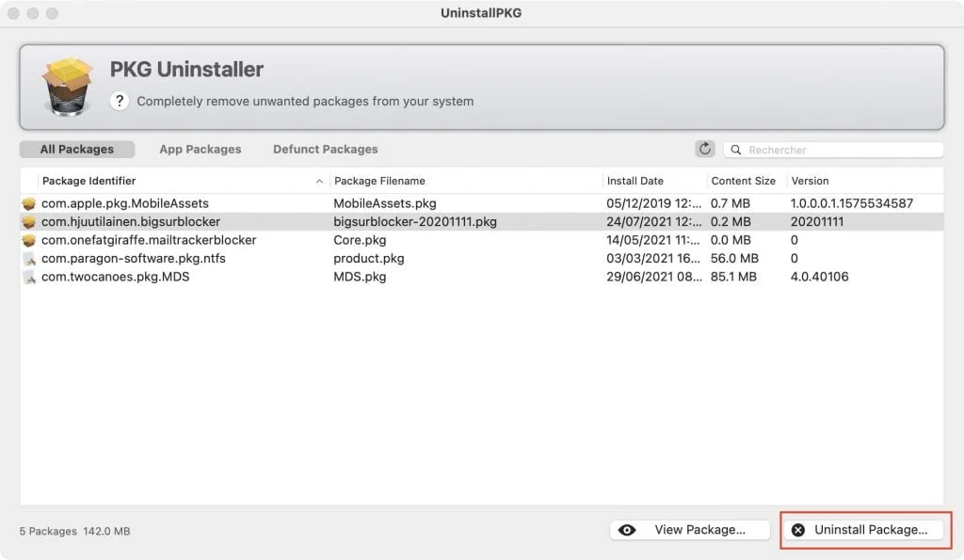Focus the Rechercher search field
Viewport: 964px width, 560px height.
[x=834, y=150]
